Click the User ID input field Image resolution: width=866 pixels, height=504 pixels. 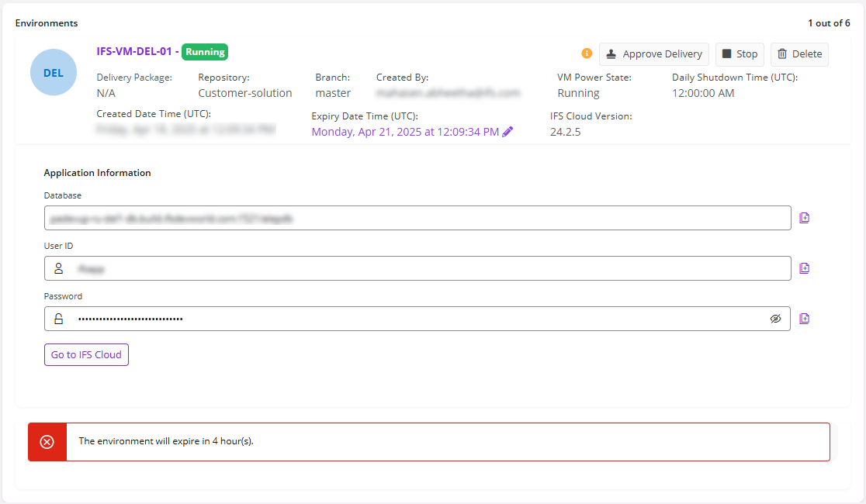[x=417, y=268]
